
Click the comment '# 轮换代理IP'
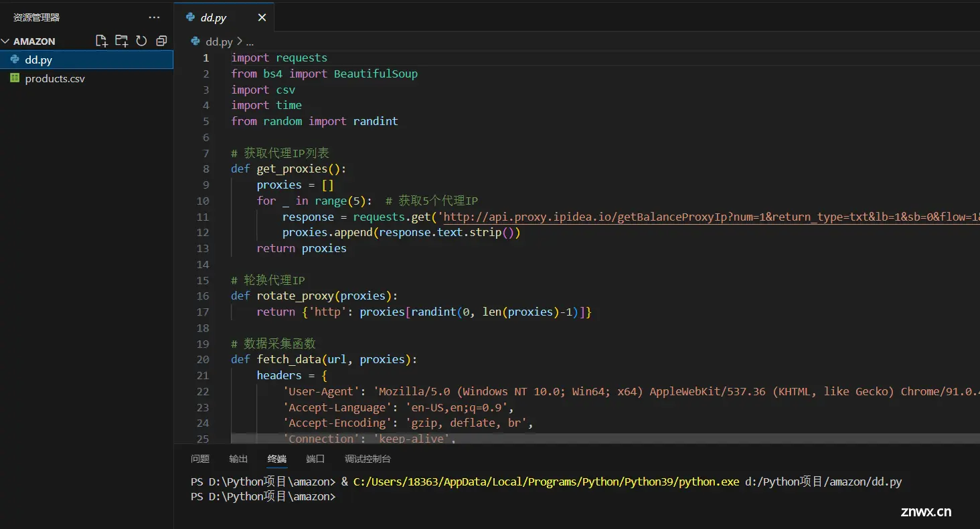tap(268, 281)
